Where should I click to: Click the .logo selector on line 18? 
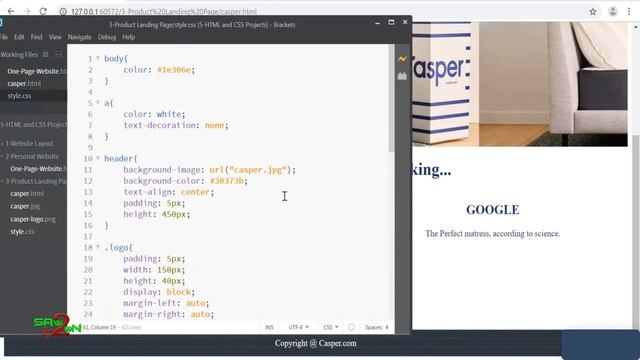pyautogui.click(x=117, y=247)
